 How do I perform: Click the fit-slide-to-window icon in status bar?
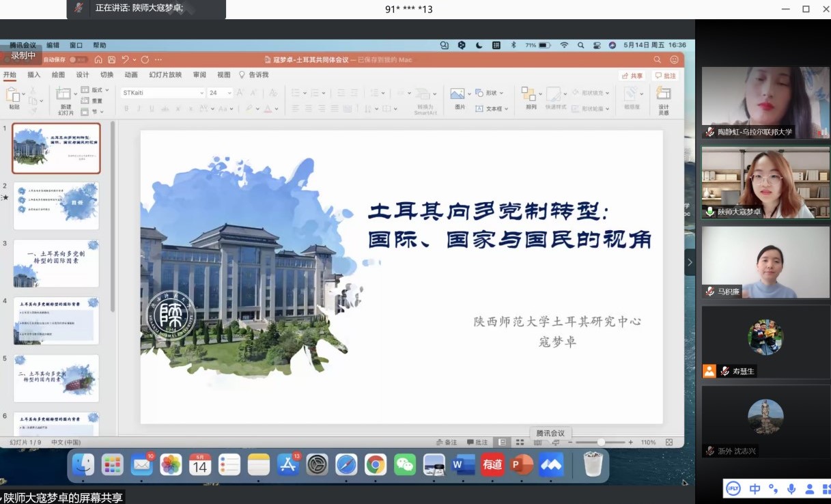[669, 443]
